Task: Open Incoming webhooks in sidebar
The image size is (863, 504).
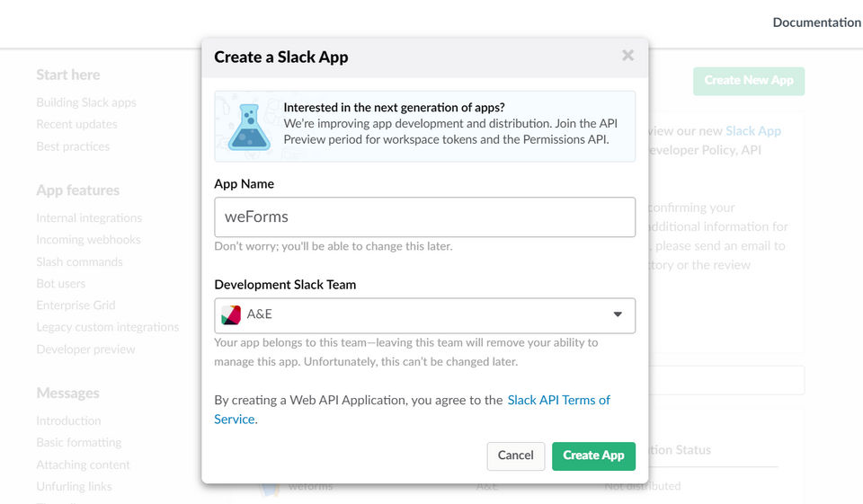Action: pyautogui.click(x=89, y=239)
